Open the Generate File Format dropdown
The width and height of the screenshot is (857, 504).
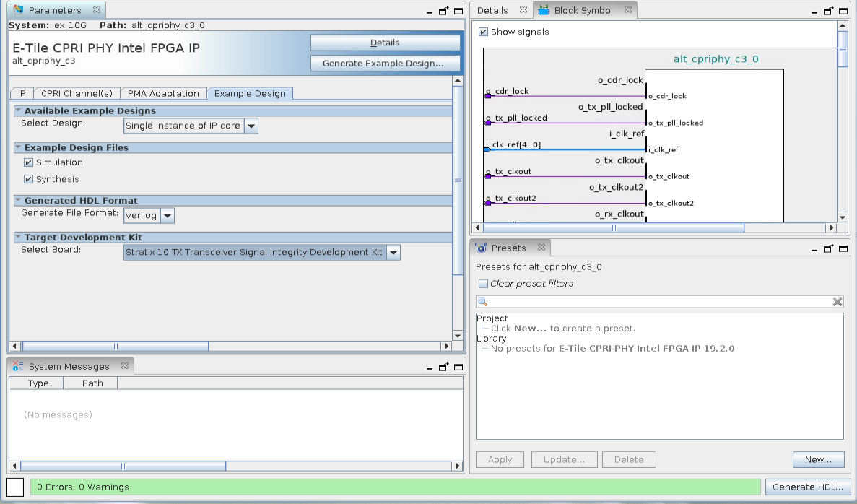[168, 215]
